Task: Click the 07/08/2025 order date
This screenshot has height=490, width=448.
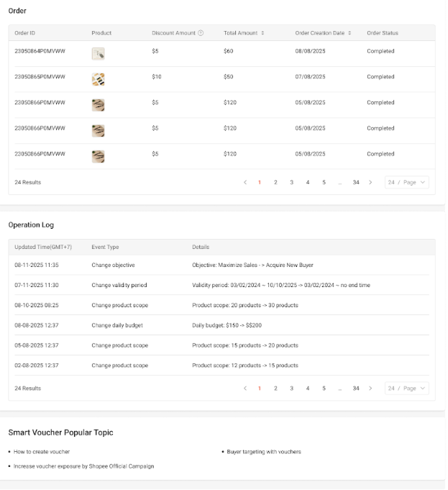Action: pos(310,76)
